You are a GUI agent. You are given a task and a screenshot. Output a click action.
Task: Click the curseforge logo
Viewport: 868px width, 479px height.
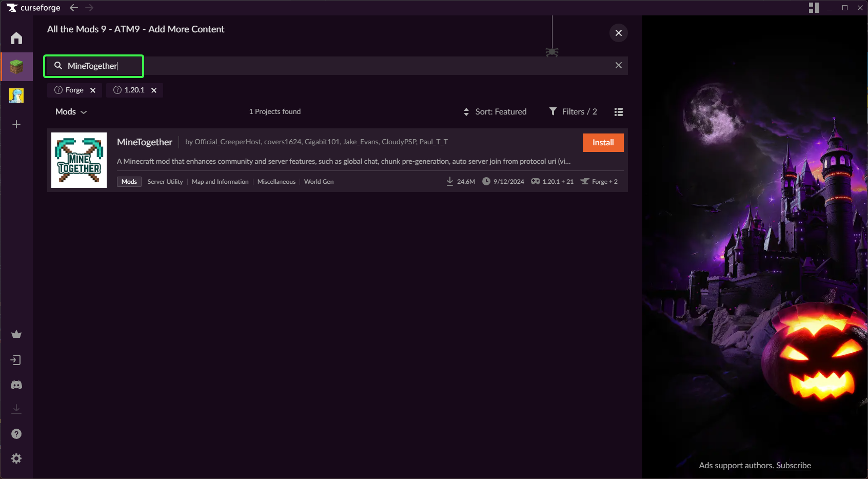(33, 8)
